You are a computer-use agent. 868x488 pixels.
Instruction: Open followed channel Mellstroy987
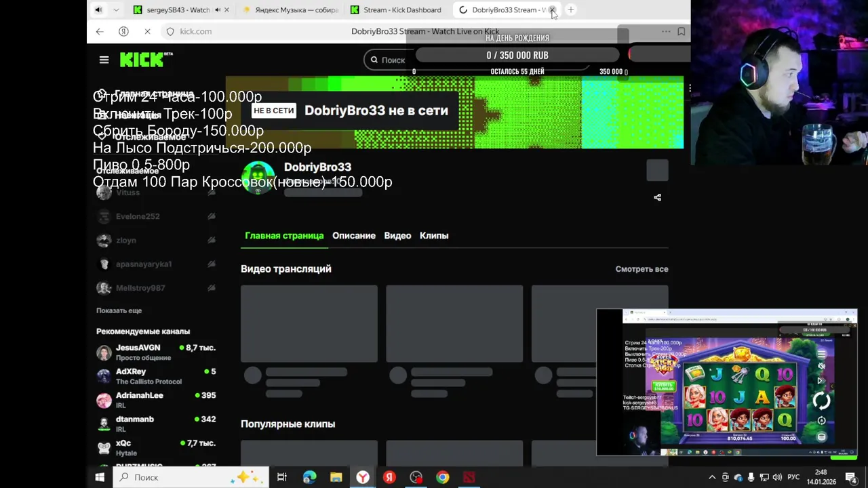coord(156,287)
